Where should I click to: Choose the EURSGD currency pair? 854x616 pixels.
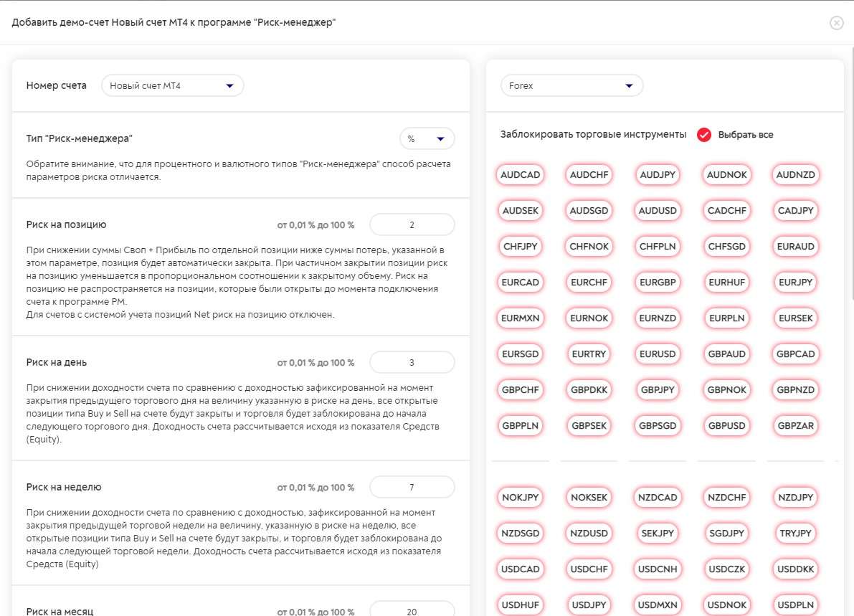click(x=520, y=354)
